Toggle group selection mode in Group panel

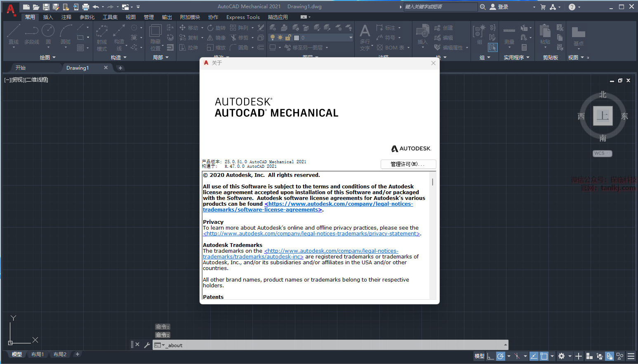tap(492, 47)
